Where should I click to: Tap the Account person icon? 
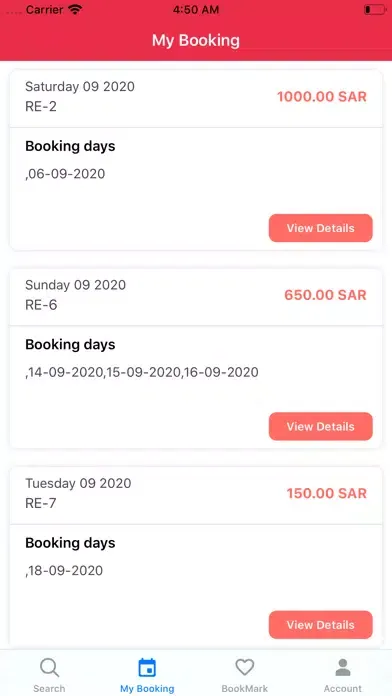click(x=343, y=667)
